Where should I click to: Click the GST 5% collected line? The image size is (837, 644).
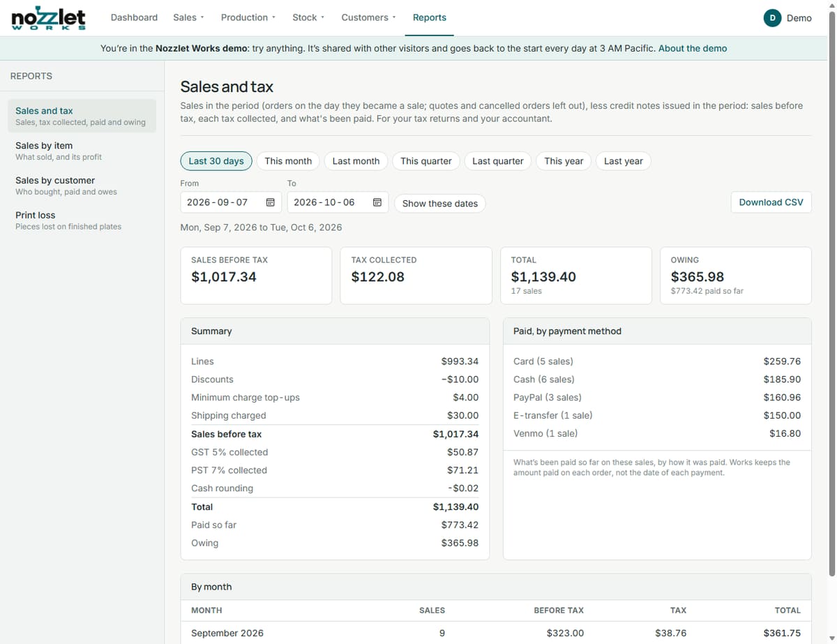tap(335, 452)
